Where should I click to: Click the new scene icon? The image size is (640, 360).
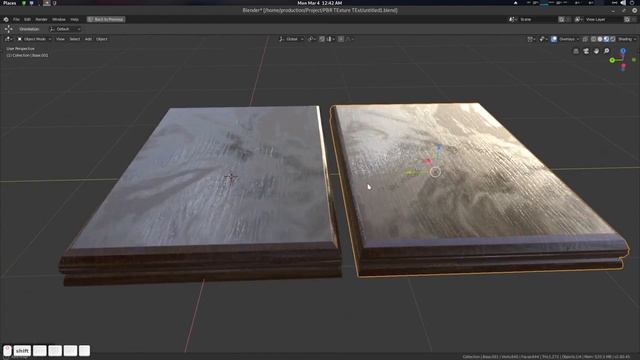pyautogui.click(x=562, y=19)
